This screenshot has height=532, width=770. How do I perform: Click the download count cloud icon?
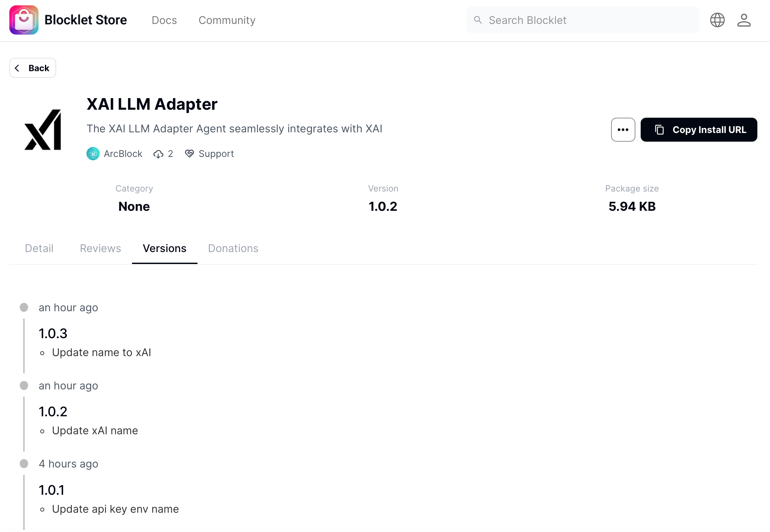pos(158,154)
